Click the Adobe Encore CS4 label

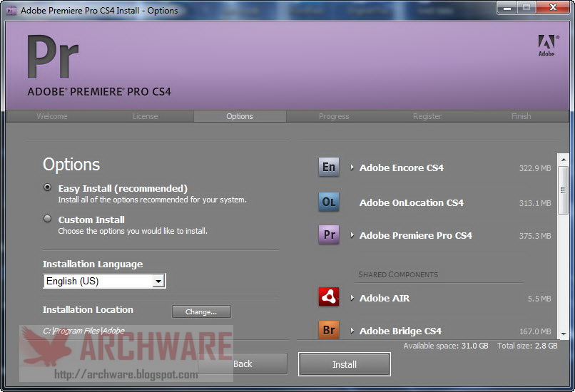pos(402,167)
